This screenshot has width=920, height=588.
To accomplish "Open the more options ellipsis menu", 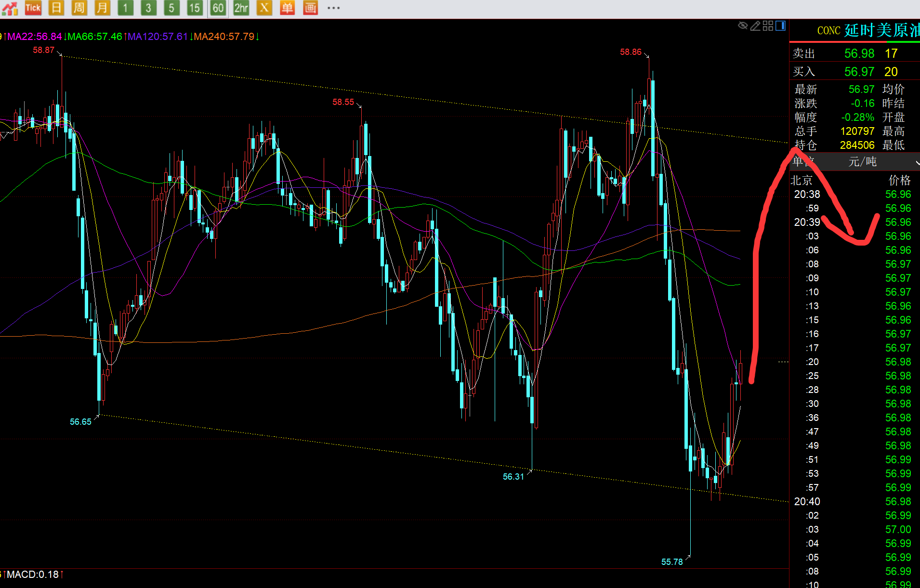I will [x=333, y=8].
